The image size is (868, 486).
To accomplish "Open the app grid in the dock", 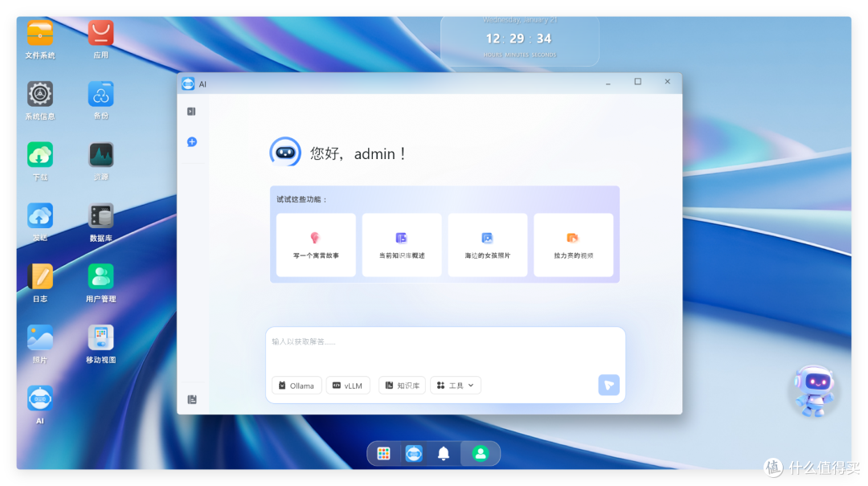I will click(x=383, y=454).
